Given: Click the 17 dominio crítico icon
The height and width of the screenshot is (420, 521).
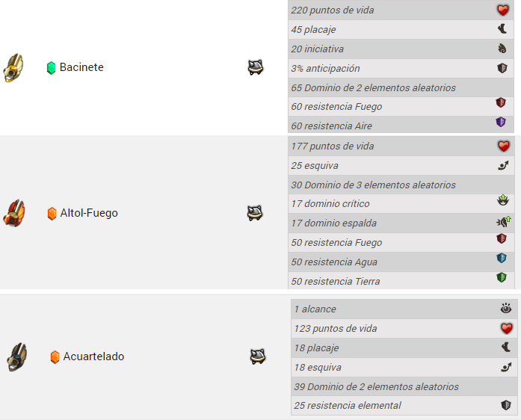Looking at the screenshot, I should (503, 200).
